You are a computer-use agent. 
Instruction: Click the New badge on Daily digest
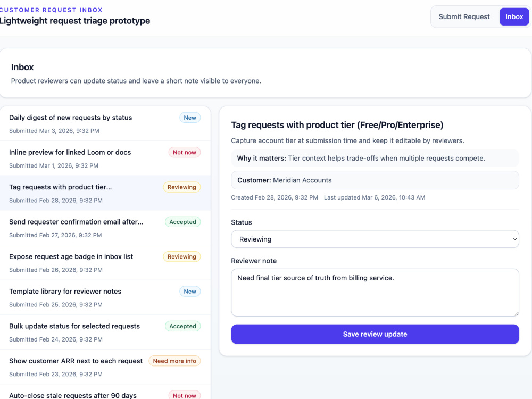pos(190,118)
